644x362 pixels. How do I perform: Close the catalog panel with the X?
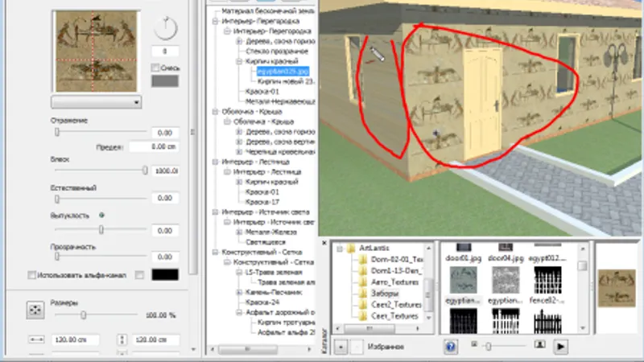point(324,243)
